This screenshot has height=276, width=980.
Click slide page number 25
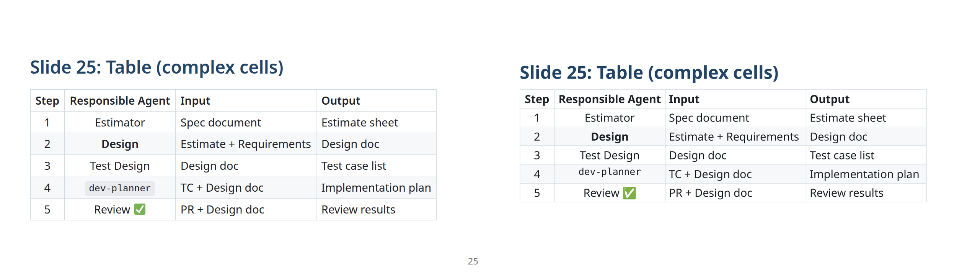coord(473,261)
